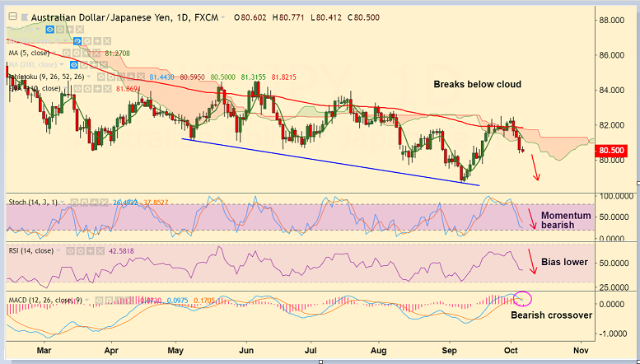Click the Jun label on time axis

[246, 351]
